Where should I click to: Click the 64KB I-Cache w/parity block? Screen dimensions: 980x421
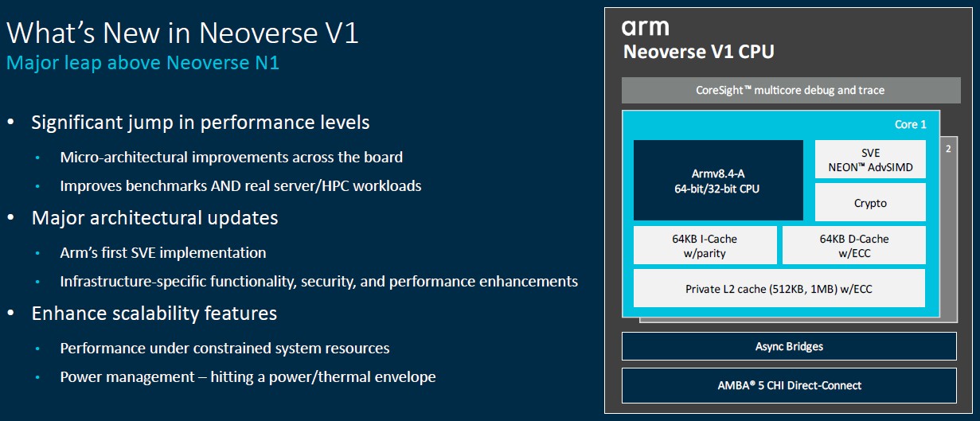pos(705,245)
